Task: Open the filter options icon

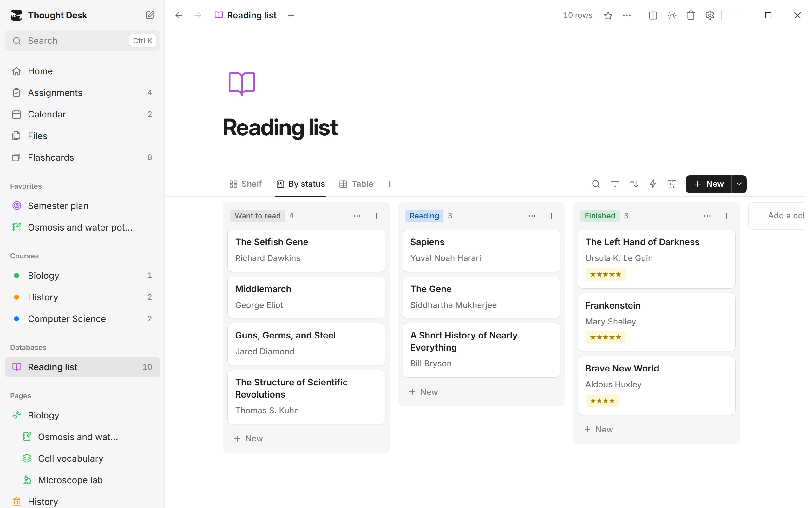Action: coord(615,184)
